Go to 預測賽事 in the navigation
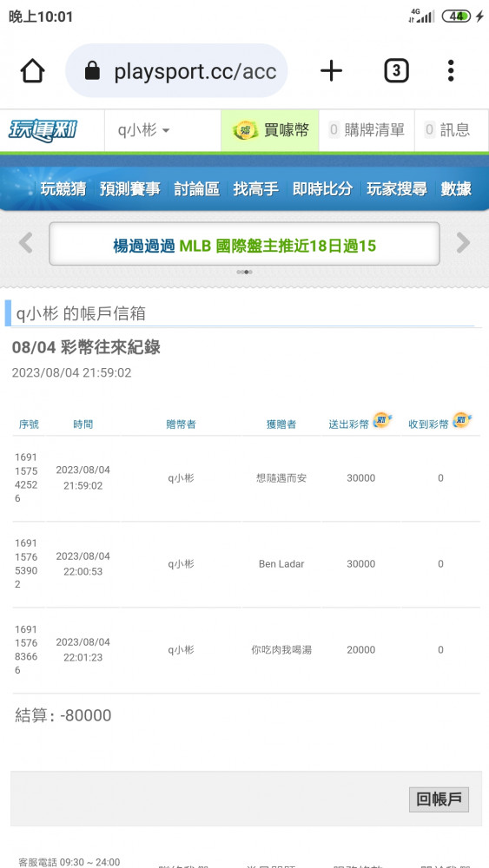The width and height of the screenshot is (489, 868). pos(130,188)
